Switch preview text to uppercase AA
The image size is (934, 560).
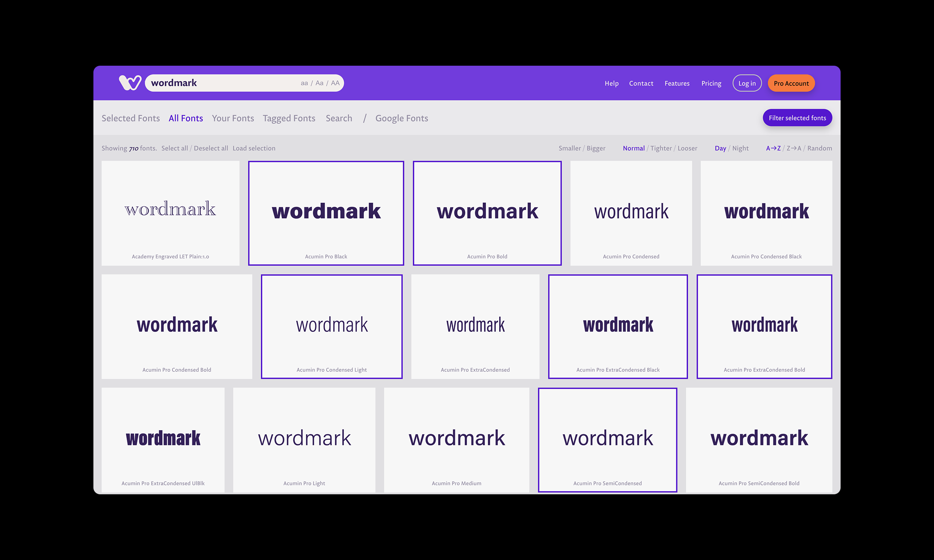(335, 83)
